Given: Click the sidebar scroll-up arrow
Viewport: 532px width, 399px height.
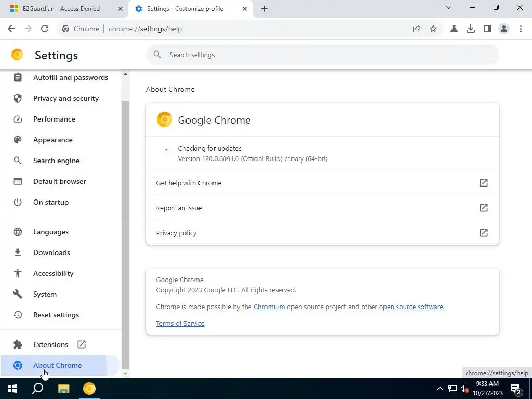Looking at the screenshot, I should [125, 74].
